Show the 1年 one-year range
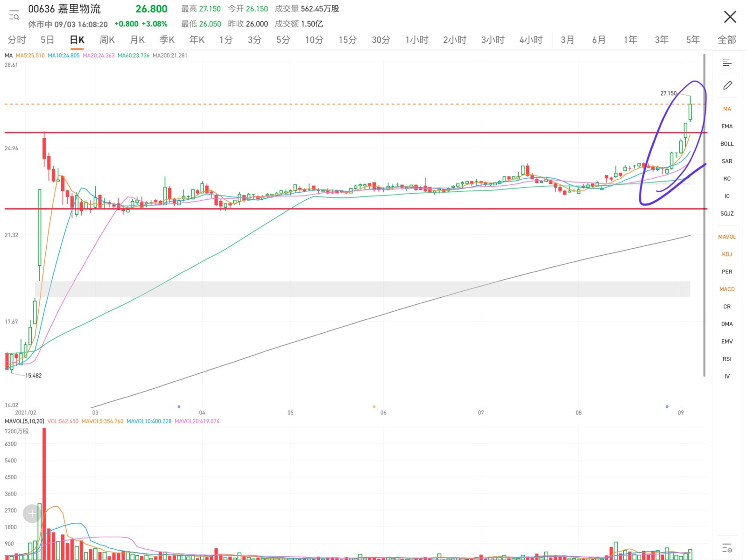Viewport: 747px width, 560px height. (630, 40)
